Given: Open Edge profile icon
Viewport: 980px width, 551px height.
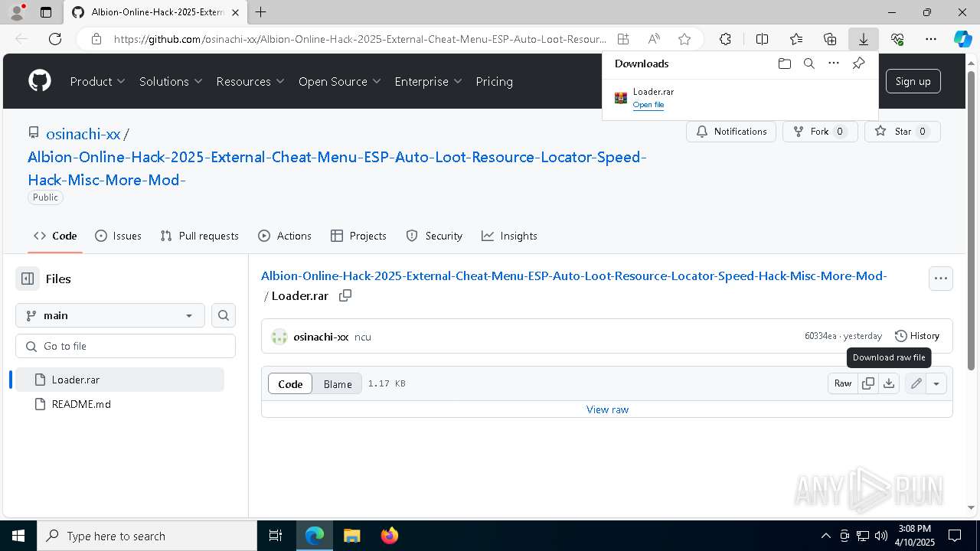Looking at the screenshot, I should point(17,12).
